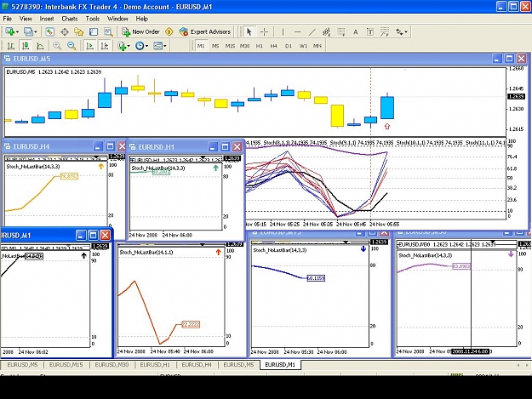Switch chart to bar chart type
The height and width of the screenshot is (399, 532).
coord(11,45)
